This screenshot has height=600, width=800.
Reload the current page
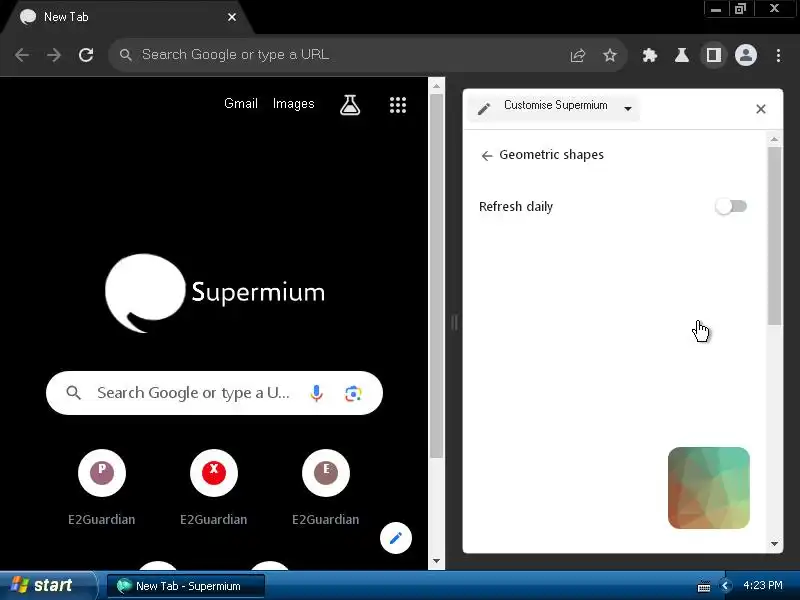pyautogui.click(x=86, y=55)
